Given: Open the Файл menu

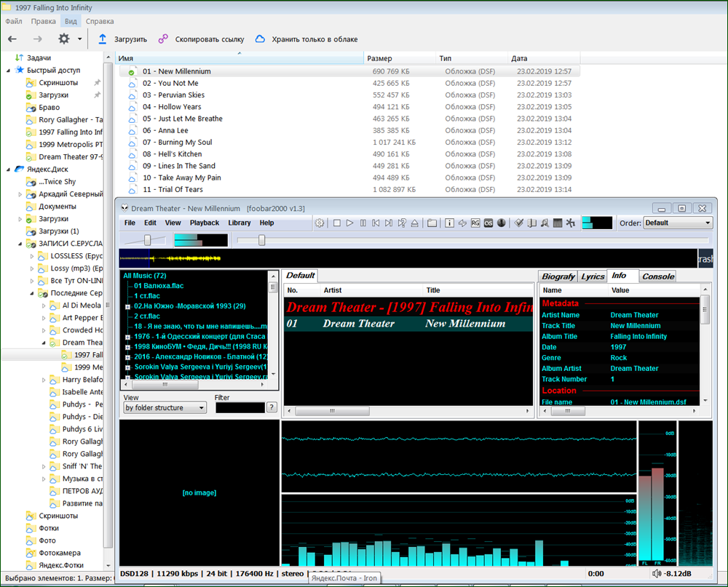Looking at the screenshot, I should click(x=14, y=21).
